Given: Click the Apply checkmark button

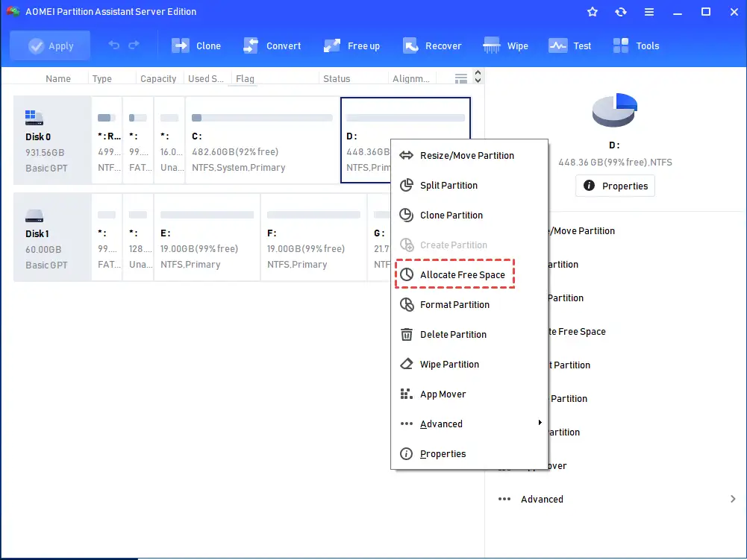Looking at the screenshot, I should pos(50,45).
